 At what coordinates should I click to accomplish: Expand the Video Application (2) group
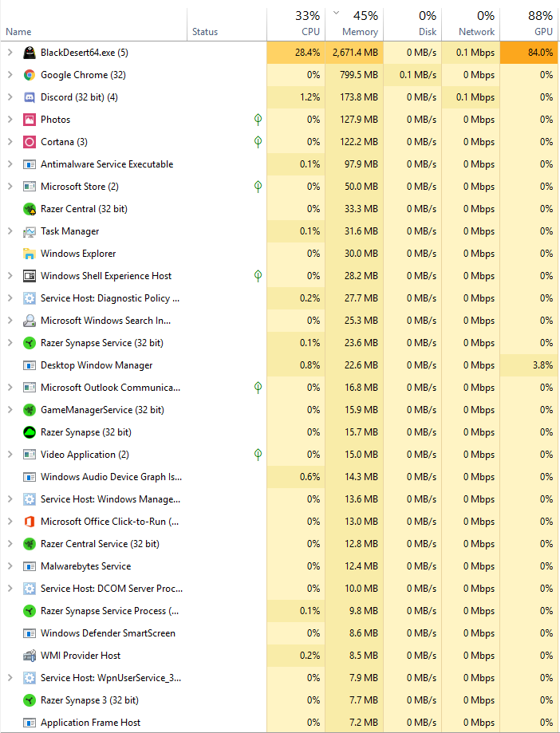coord(10,455)
